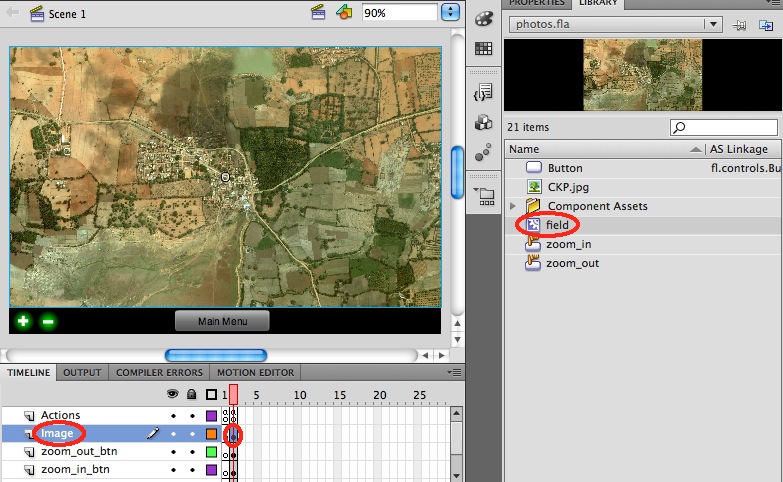Click the Image layer orange outline color swatch
This screenshot has width=783, height=482.
tap(211, 434)
